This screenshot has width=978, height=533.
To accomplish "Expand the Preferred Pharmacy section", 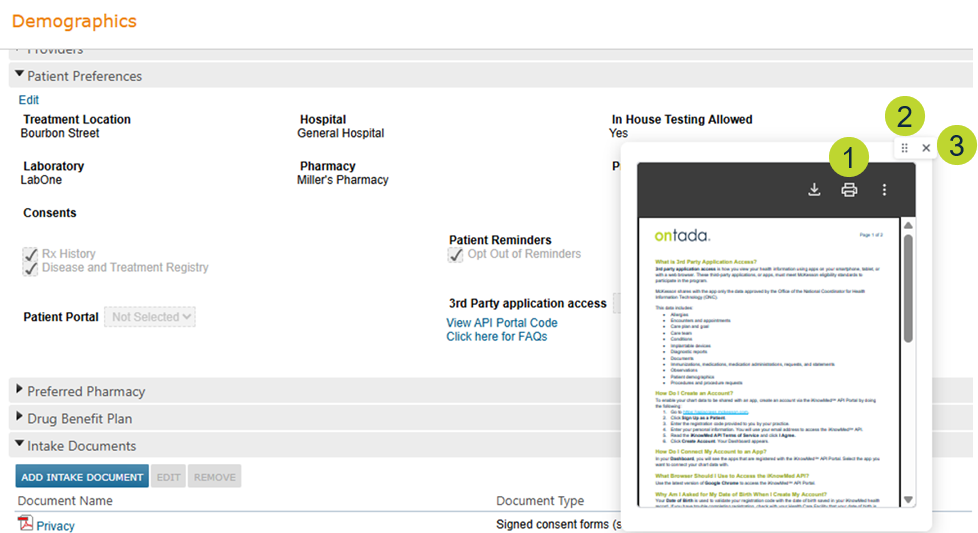I will pos(19,391).
